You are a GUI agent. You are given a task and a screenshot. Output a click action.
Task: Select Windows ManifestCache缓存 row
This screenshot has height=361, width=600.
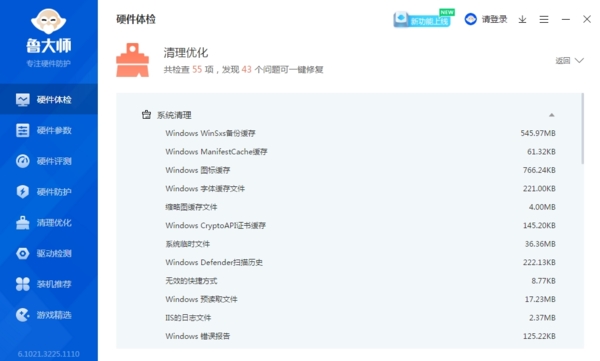(360, 152)
